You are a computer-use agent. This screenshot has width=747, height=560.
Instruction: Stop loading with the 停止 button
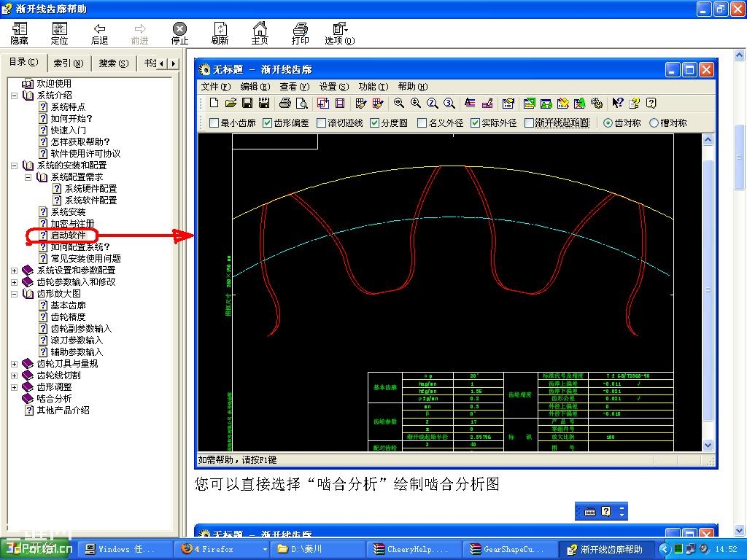[x=179, y=34]
